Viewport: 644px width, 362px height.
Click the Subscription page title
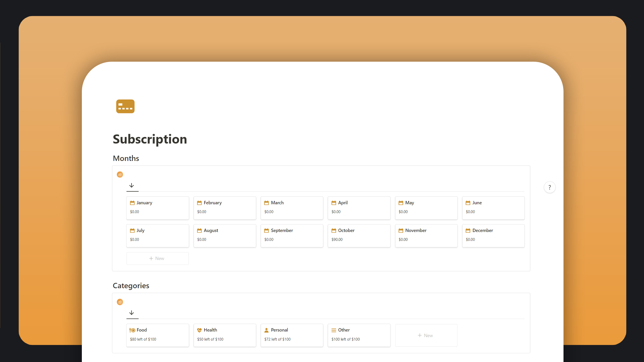tap(150, 139)
